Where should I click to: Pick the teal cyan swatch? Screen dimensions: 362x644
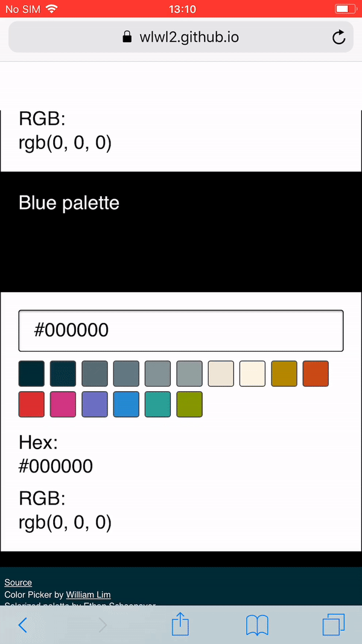(158, 404)
